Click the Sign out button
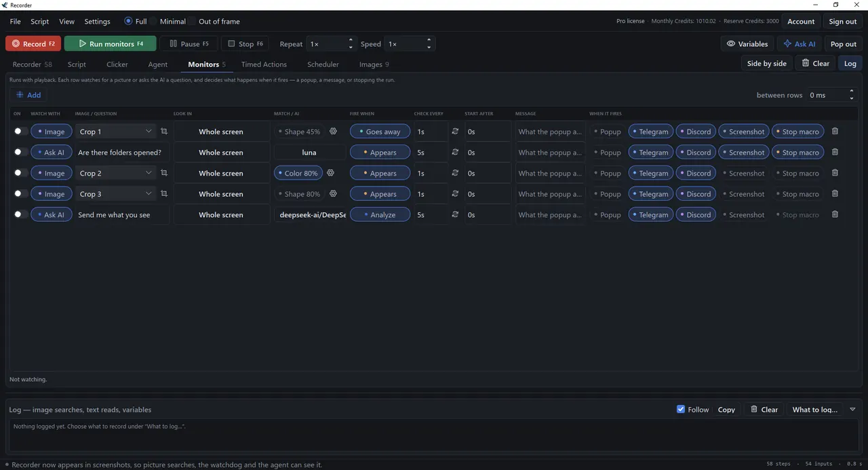868x470 pixels. pos(842,22)
